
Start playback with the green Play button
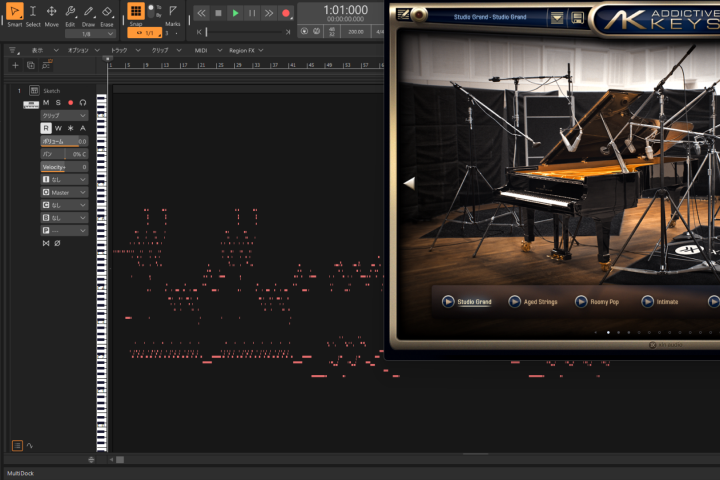coord(235,13)
